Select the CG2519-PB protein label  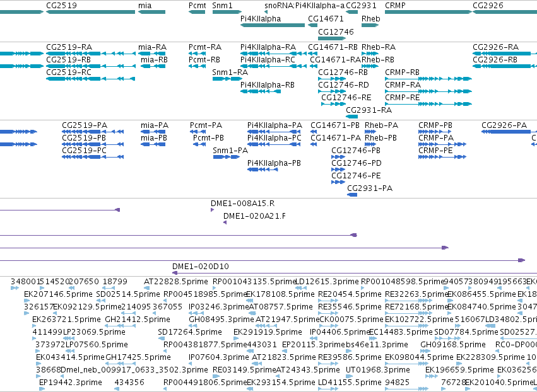[84, 138]
